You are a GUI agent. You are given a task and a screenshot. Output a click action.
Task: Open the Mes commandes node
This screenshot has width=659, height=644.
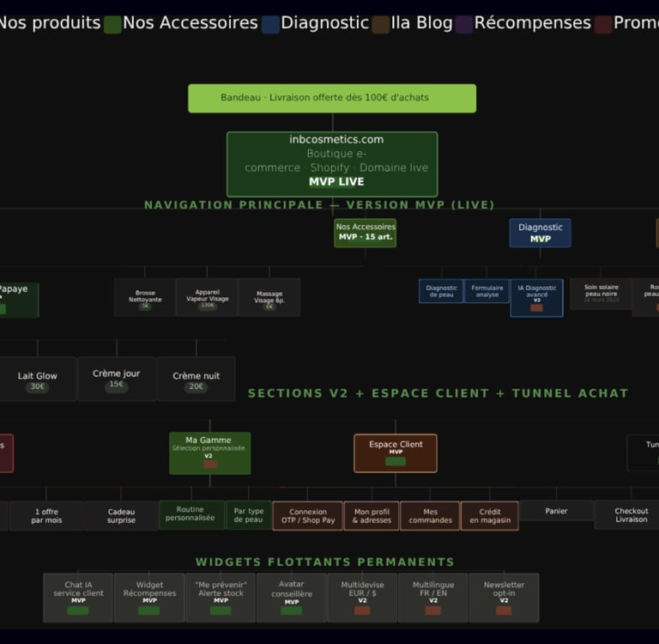(430, 516)
